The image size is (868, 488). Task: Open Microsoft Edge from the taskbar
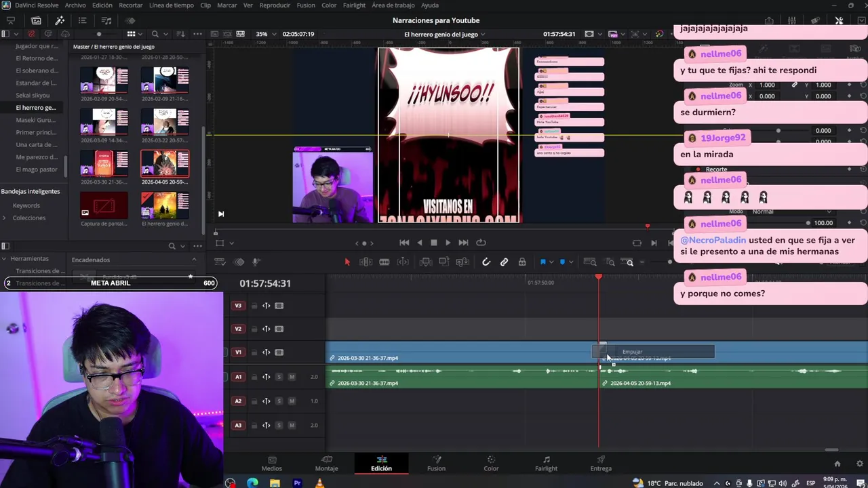(252, 483)
